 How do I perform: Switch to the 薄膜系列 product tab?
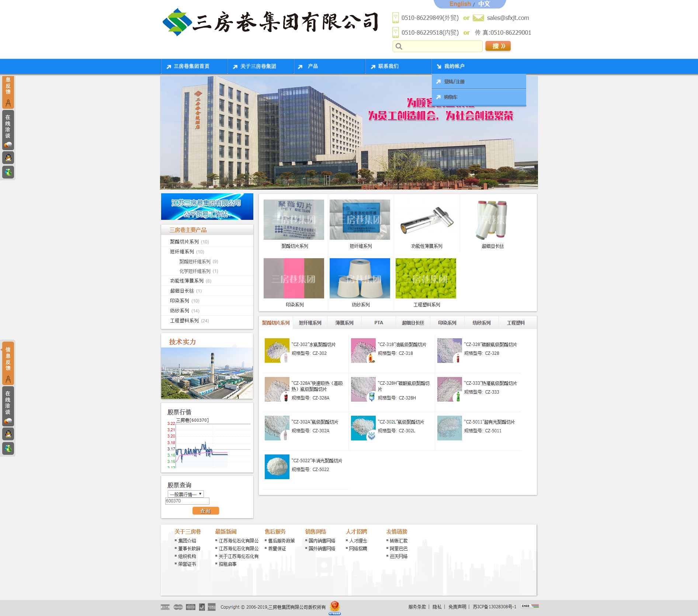point(344,323)
